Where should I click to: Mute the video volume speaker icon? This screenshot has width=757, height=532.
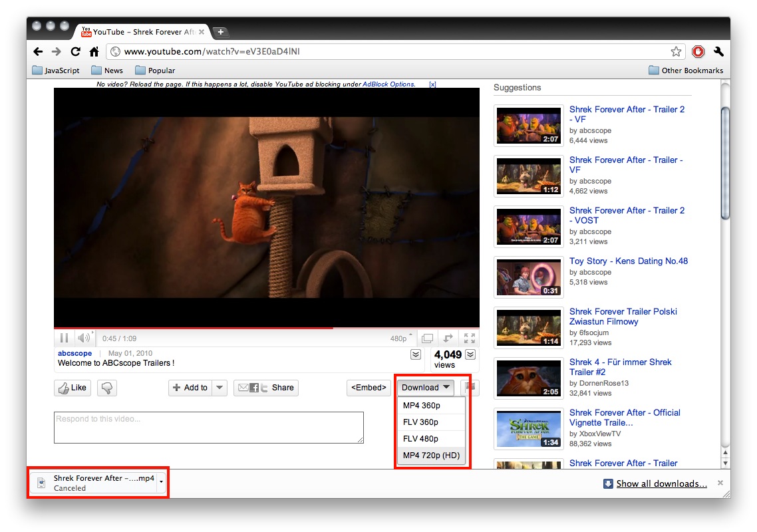click(x=84, y=338)
